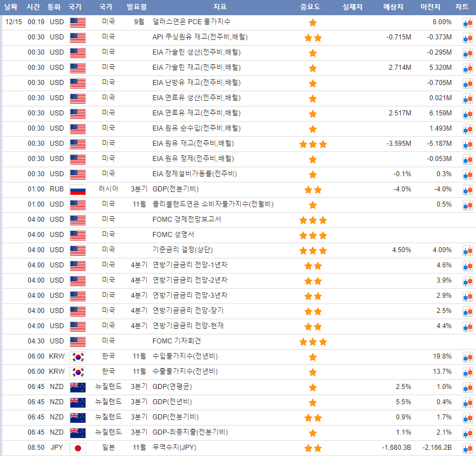Open chart icon for EIA 원유 재고 row
The height and width of the screenshot is (456, 476).
click(x=467, y=144)
